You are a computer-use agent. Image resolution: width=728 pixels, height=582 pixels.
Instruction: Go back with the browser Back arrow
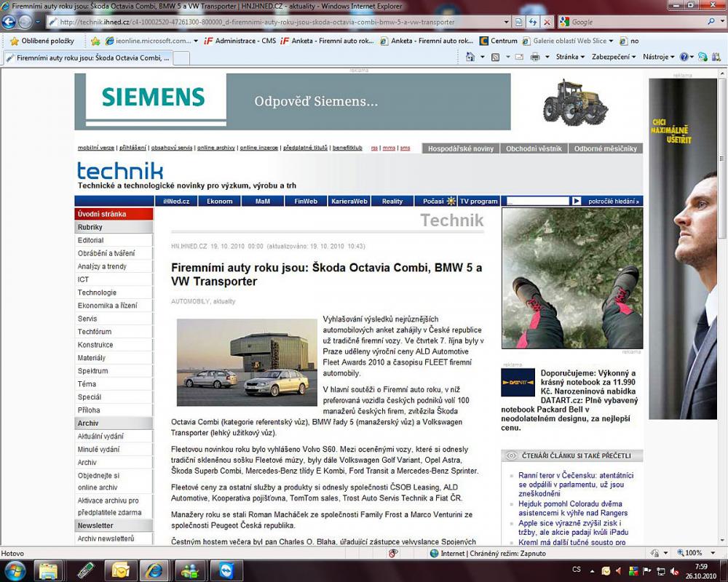coord(9,22)
